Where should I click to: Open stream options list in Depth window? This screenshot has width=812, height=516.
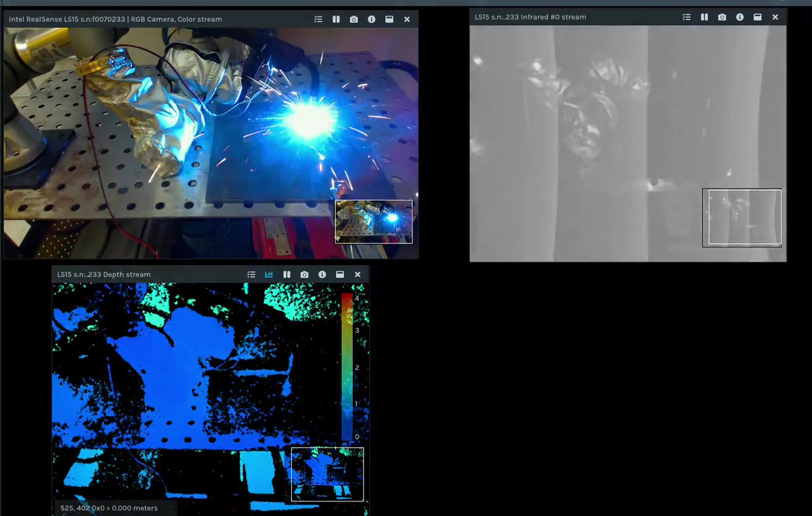coord(251,274)
